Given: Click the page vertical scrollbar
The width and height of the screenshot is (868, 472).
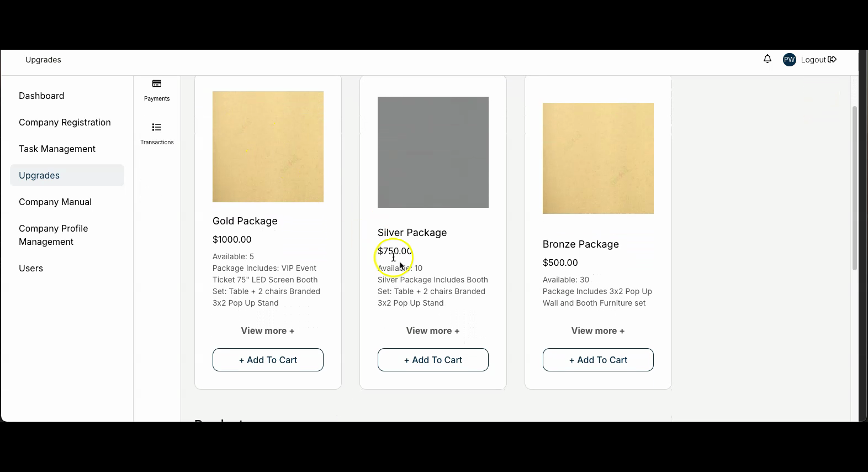Looking at the screenshot, I should pos(854,188).
